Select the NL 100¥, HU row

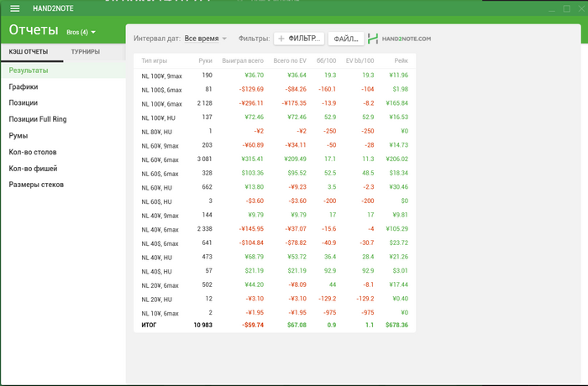275,117
